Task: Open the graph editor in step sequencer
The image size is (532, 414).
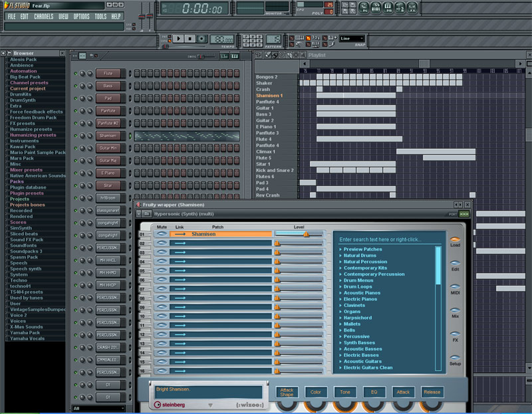Action: (x=224, y=56)
